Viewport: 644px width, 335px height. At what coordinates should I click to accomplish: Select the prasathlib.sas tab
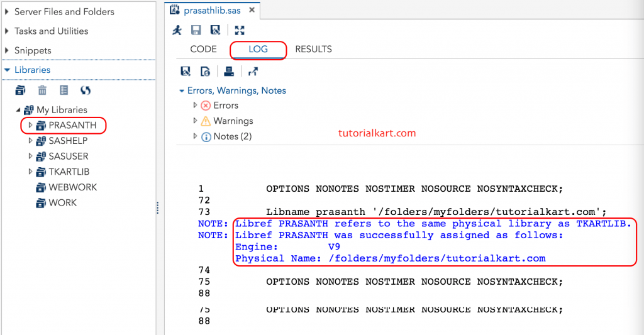pyautogui.click(x=212, y=10)
